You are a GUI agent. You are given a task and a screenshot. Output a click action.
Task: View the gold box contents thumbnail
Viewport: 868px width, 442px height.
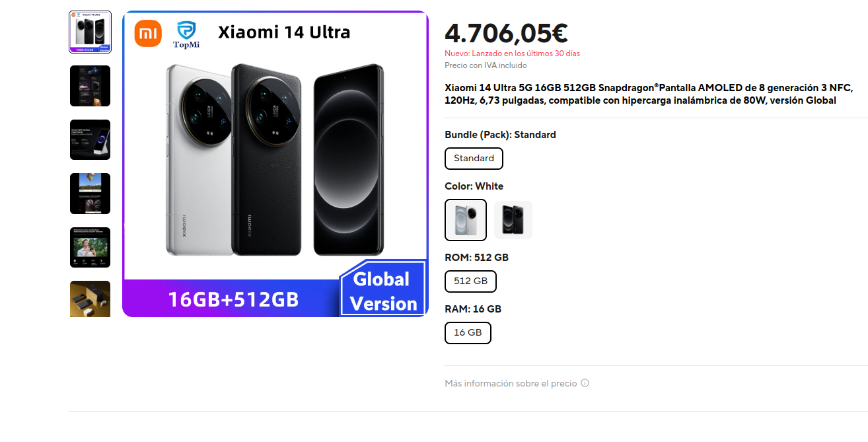[90, 299]
